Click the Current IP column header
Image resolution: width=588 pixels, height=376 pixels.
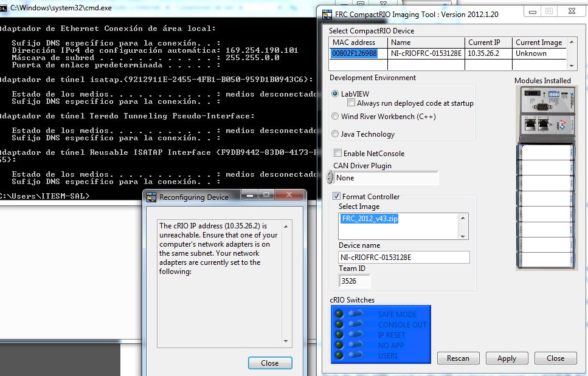[x=488, y=43]
